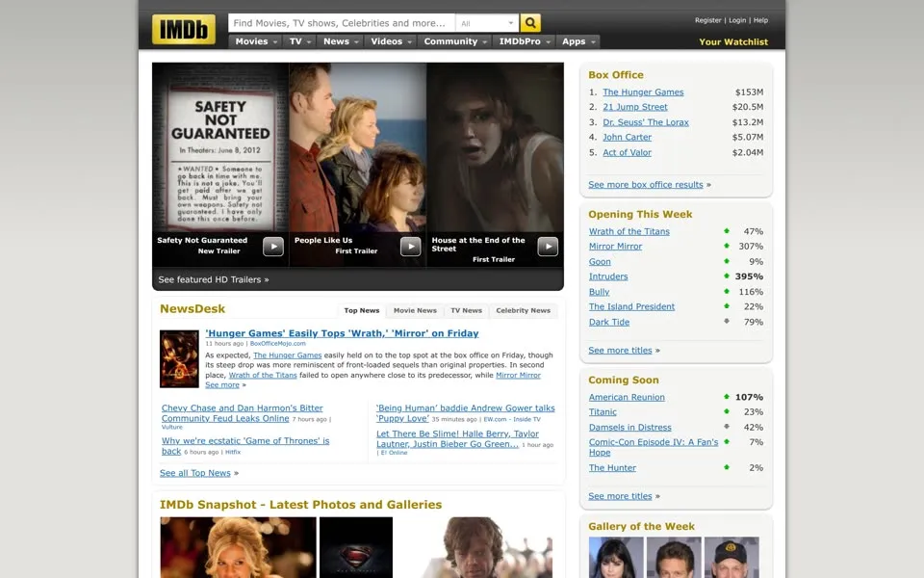The image size is (924, 578).
Task: Open first Gallery of the Week photo
Action: pyautogui.click(x=615, y=558)
